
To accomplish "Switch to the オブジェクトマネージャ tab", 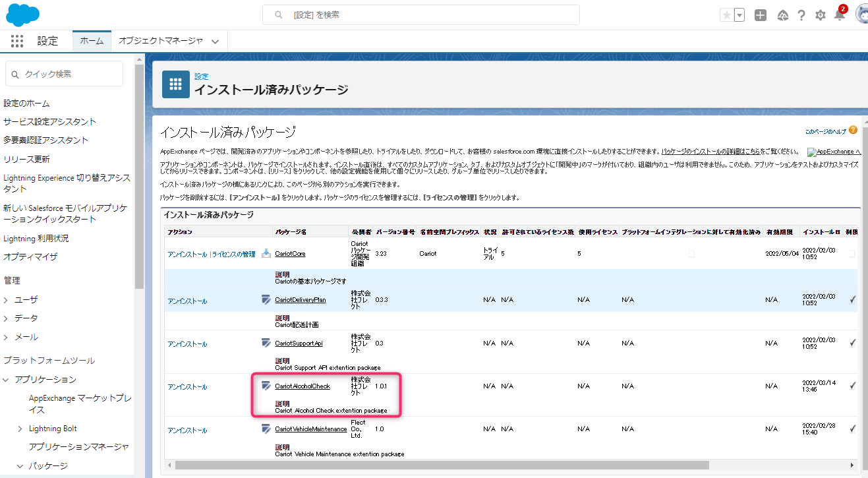I will click(x=161, y=41).
